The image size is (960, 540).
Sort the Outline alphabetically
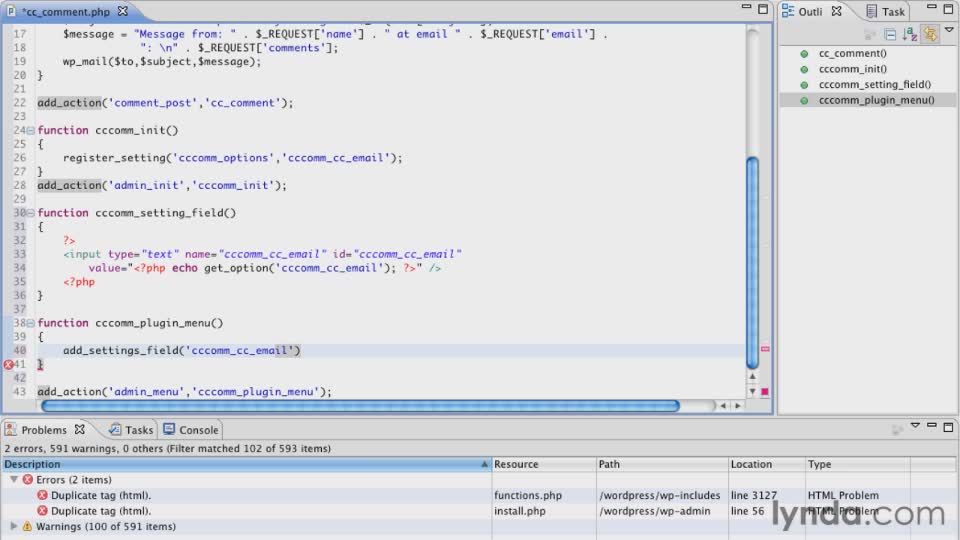coord(910,34)
